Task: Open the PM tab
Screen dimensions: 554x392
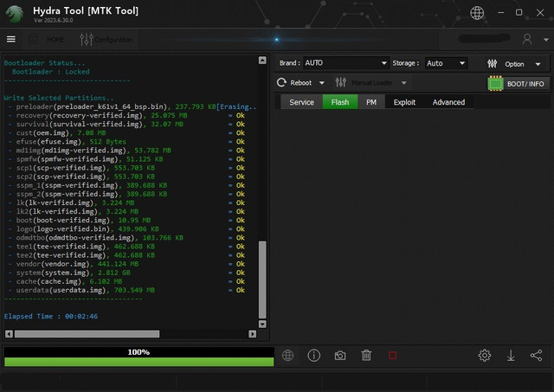Action: (x=371, y=102)
